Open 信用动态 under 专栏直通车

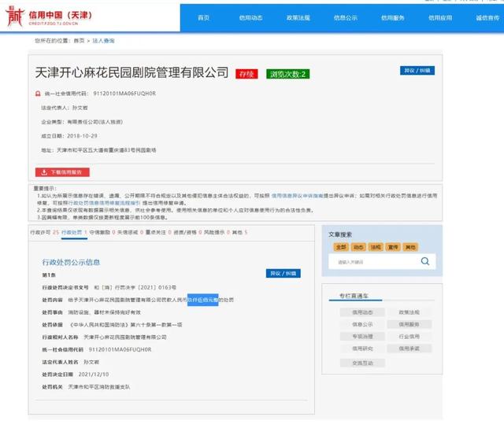tap(362, 312)
